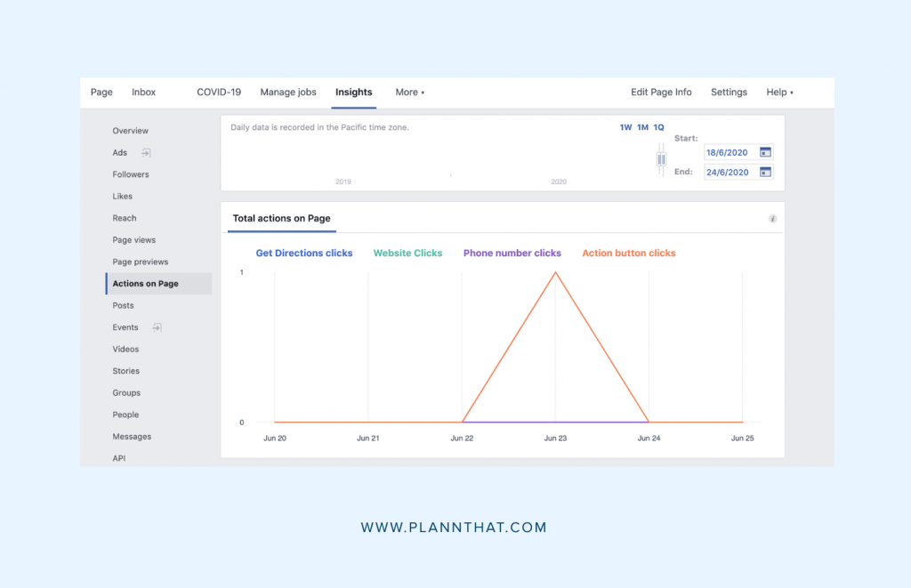Open the COVID-19 tab
Screen dimensions: 911x588
point(219,92)
